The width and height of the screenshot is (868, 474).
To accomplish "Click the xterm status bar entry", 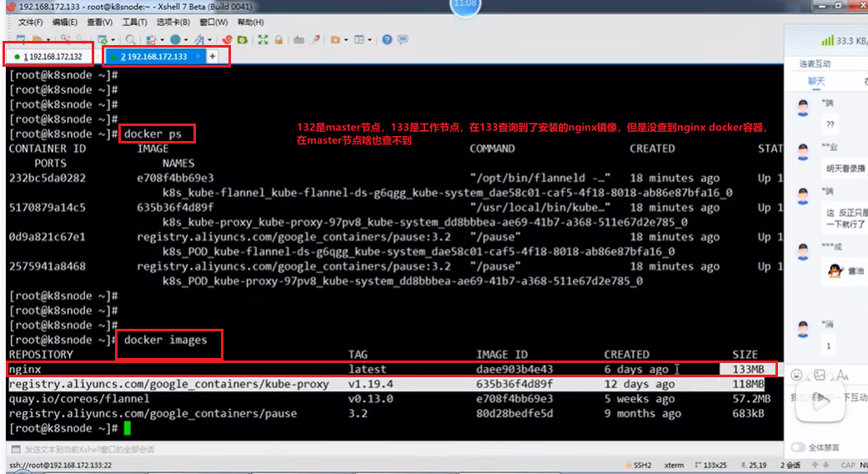I will [674, 465].
